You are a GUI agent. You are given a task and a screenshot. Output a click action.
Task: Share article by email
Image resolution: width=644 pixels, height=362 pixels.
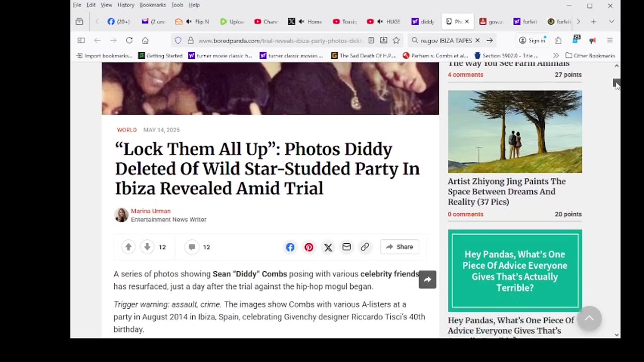(347, 247)
